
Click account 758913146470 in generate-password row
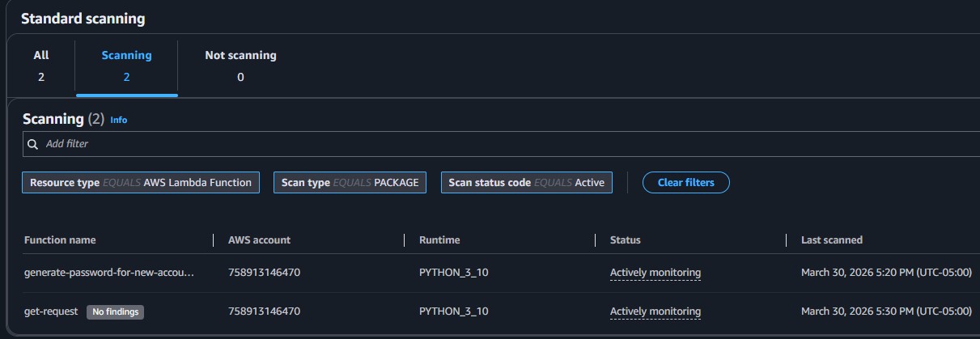pos(264,273)
